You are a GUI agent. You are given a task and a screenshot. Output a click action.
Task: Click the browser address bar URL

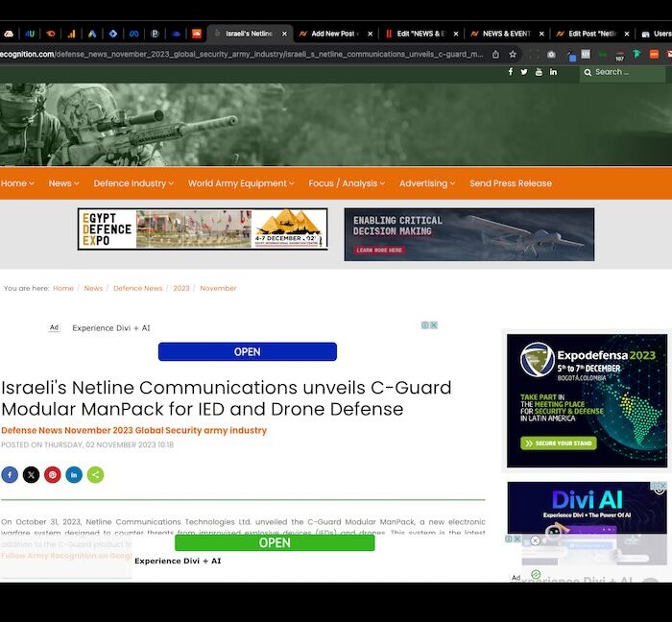pyautogui.click(x=242, y=55)
